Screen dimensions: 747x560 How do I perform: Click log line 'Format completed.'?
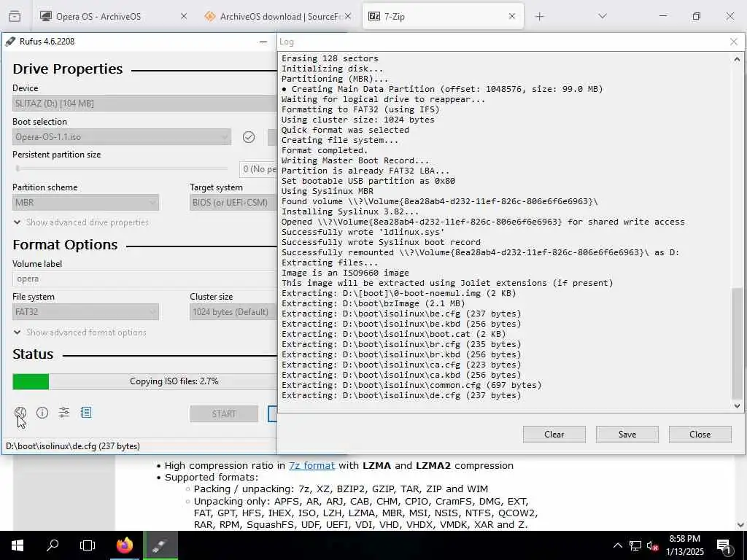325,150
